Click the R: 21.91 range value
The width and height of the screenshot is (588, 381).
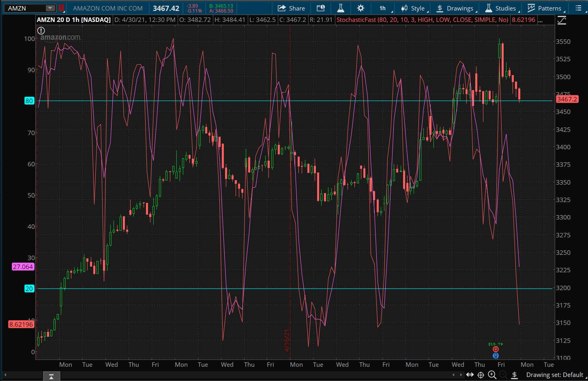[321, 19]
